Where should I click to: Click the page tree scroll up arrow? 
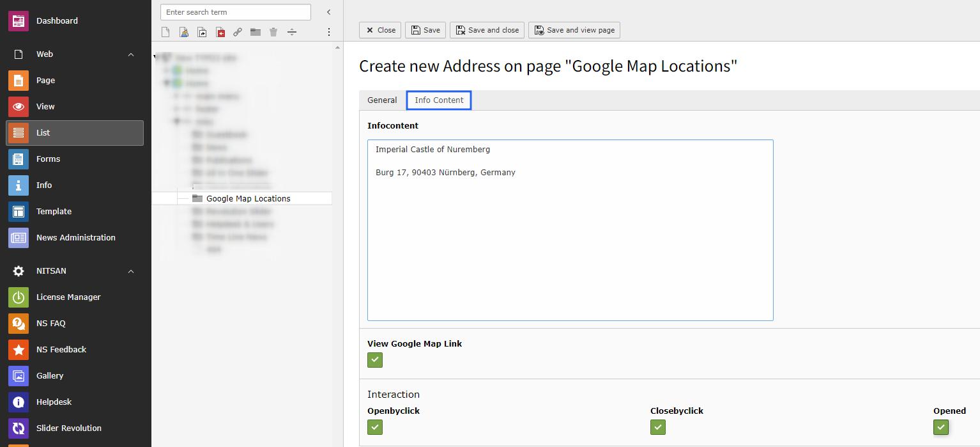click(x=338, y=48)
